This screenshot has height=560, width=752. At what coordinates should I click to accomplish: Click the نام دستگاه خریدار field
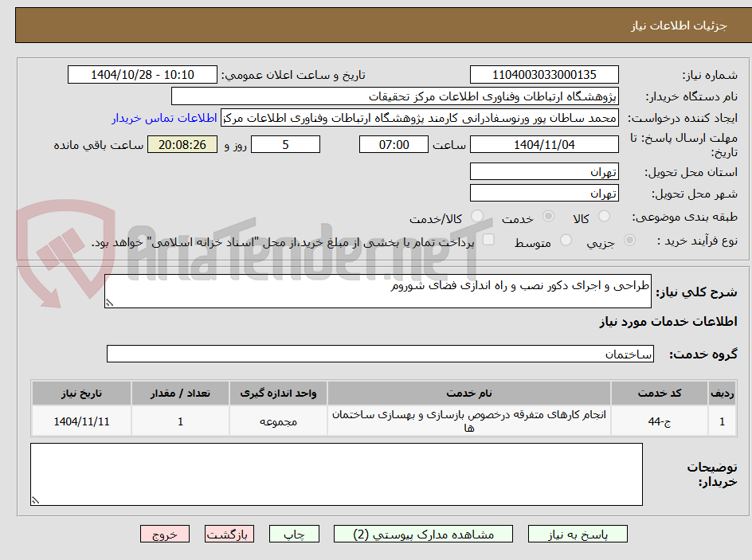(394, 96)
